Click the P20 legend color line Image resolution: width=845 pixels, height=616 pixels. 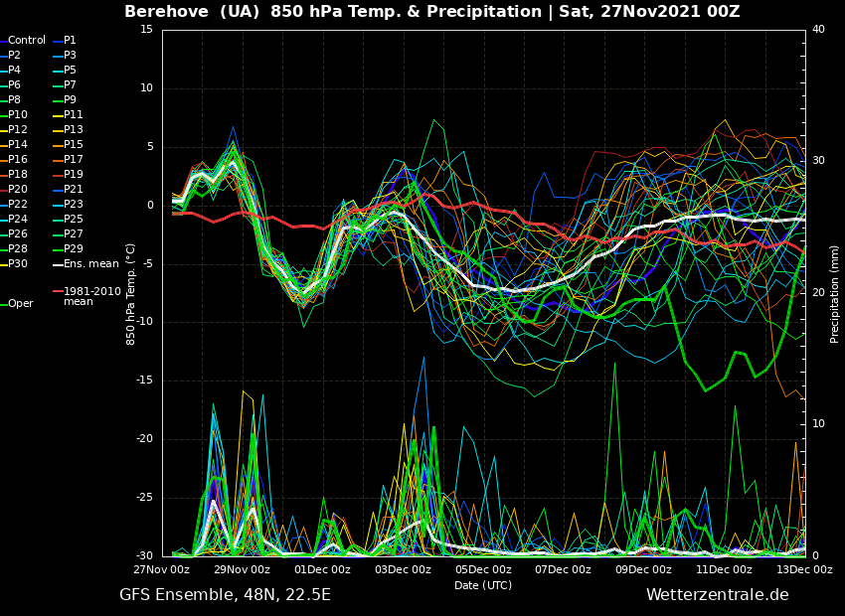3,190
